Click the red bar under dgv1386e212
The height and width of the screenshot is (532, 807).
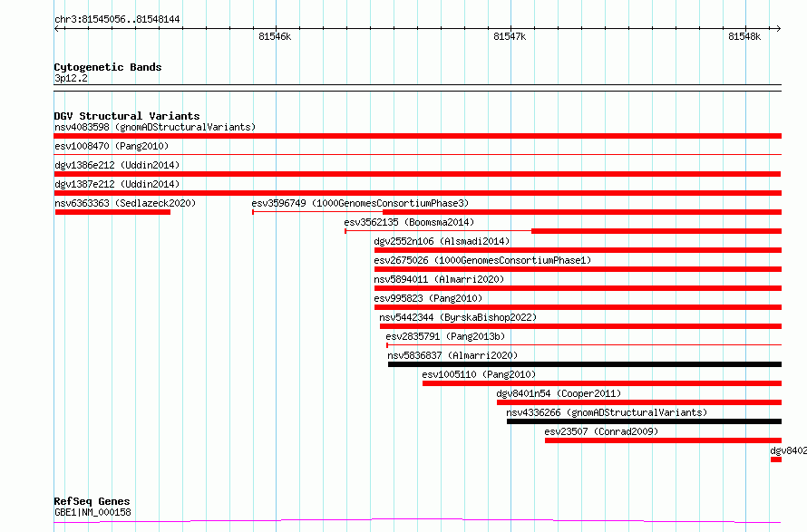417,174
